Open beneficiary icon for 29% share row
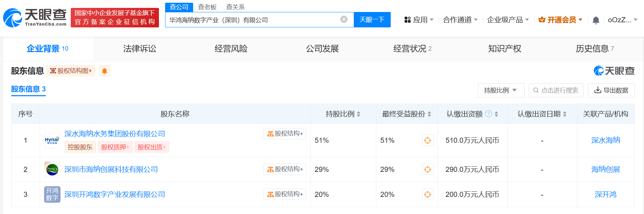The height and width of the screenshot is (214, 644). (x=427, y=169)
